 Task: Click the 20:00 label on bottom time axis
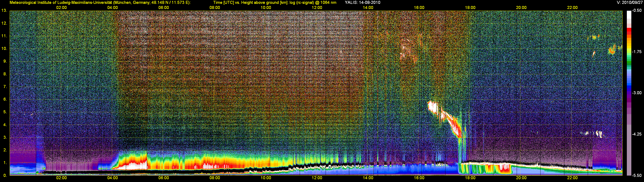521,178
